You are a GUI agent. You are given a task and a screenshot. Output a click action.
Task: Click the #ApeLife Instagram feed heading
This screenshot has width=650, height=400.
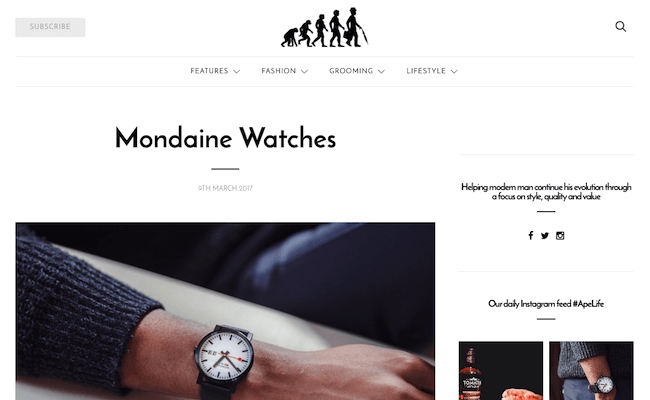click(546, 304)
